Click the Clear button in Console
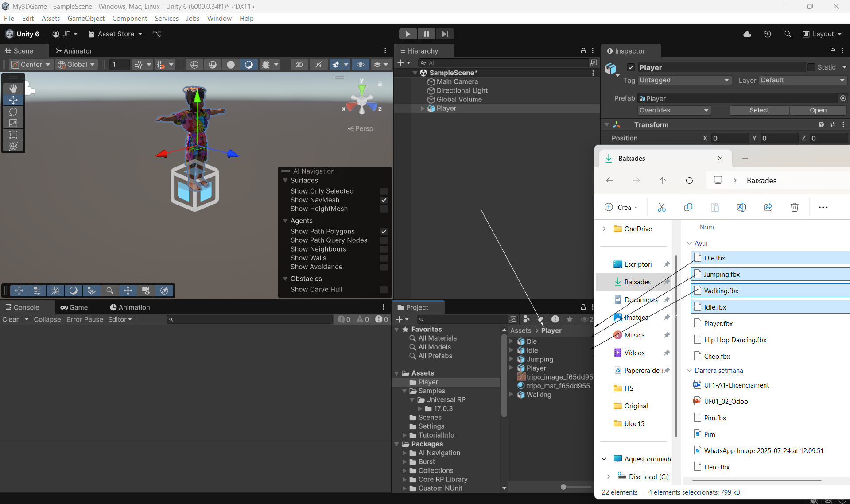The width and height of the screenshot is (850, 504). [x=11, y=319]
